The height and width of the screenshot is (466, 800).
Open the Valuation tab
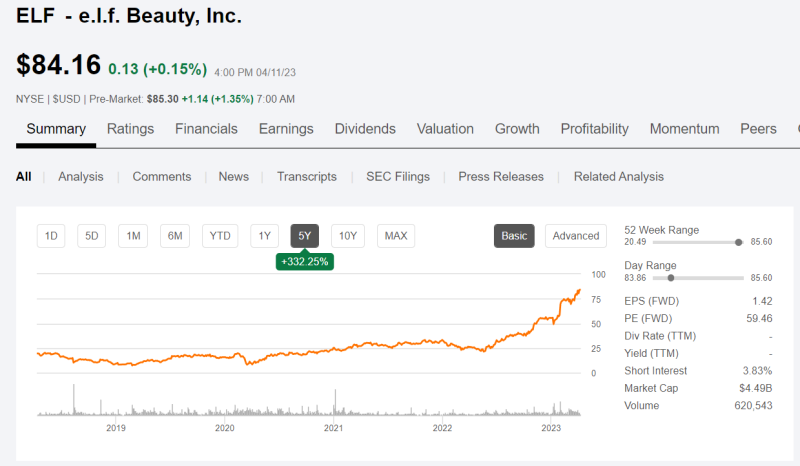pos(445,129)
